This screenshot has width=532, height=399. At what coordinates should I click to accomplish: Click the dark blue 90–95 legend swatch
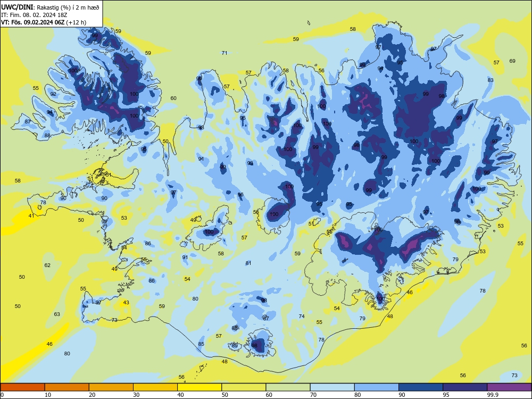click(x=421, y=387)
